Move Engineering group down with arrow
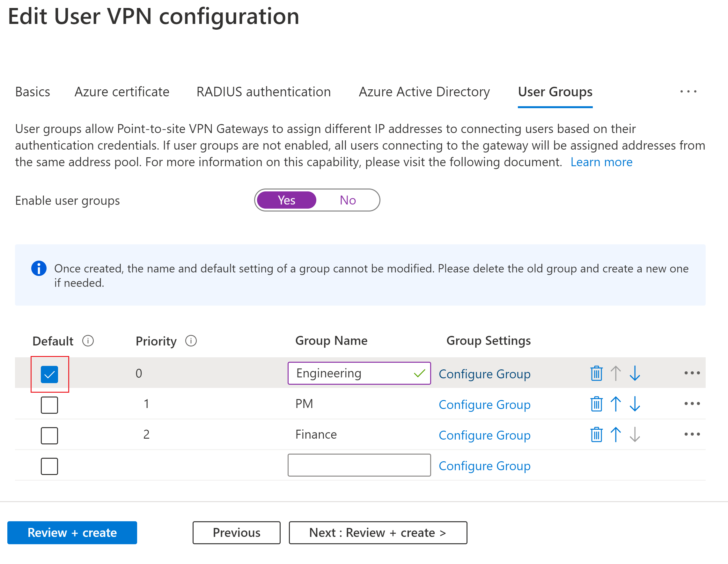Viewport: 728px width, 564px height. pyautogui.click(x=635, y=373)
